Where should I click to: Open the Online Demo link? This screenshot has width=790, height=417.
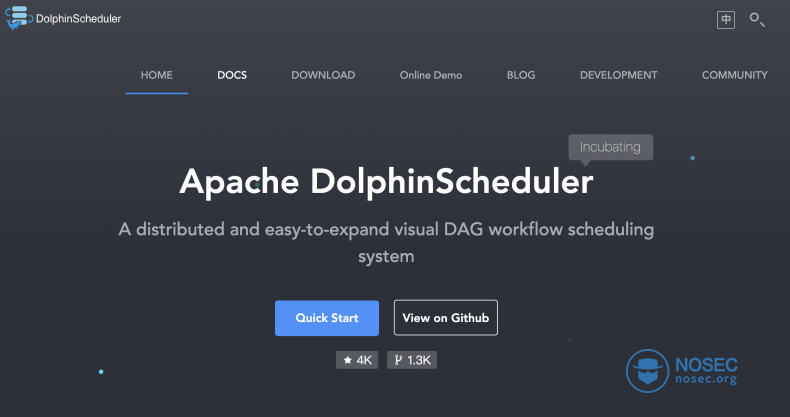point(431,75)
